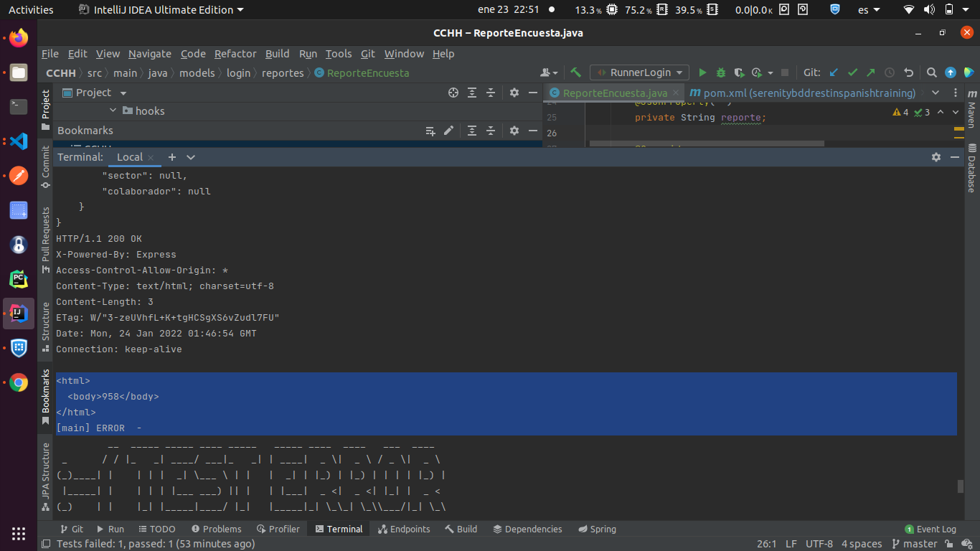Screen dimensions: 980x551
Task: Update project from Git
Action: (834, 72)
